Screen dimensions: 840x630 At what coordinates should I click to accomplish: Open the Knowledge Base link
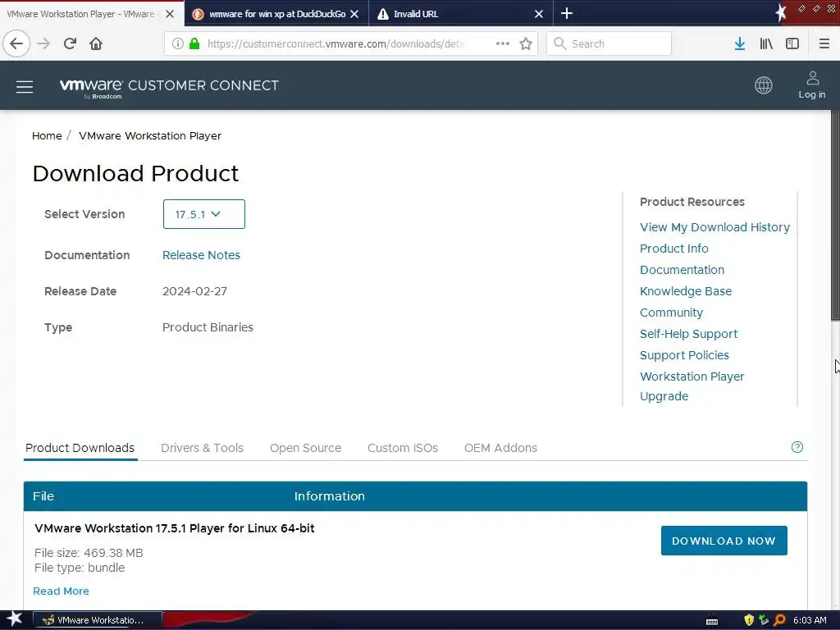[685, 291]
